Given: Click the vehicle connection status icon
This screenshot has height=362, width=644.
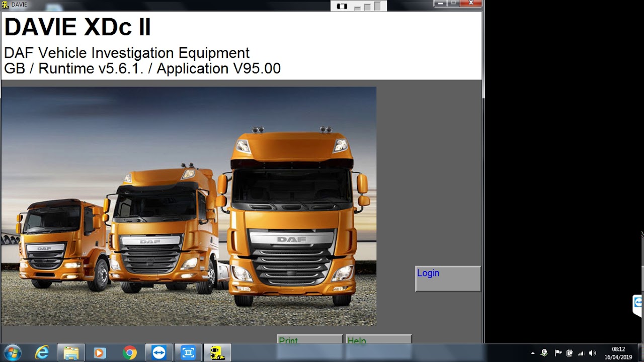Looking at the screenshot, I should [342, 6].
